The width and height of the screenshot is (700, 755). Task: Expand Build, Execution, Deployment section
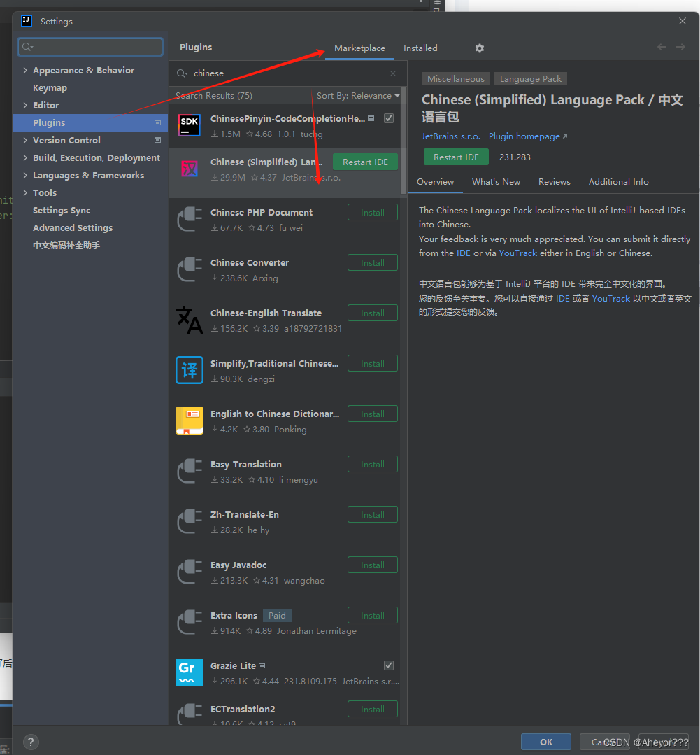(25, 157)
